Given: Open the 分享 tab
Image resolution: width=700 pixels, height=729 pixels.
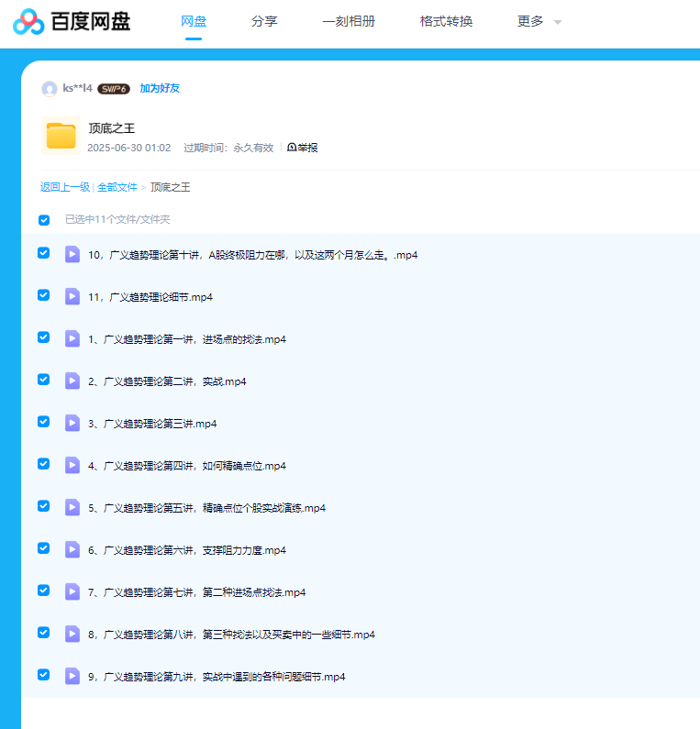Looking at the screenshot, I should [x=264, y=21].
